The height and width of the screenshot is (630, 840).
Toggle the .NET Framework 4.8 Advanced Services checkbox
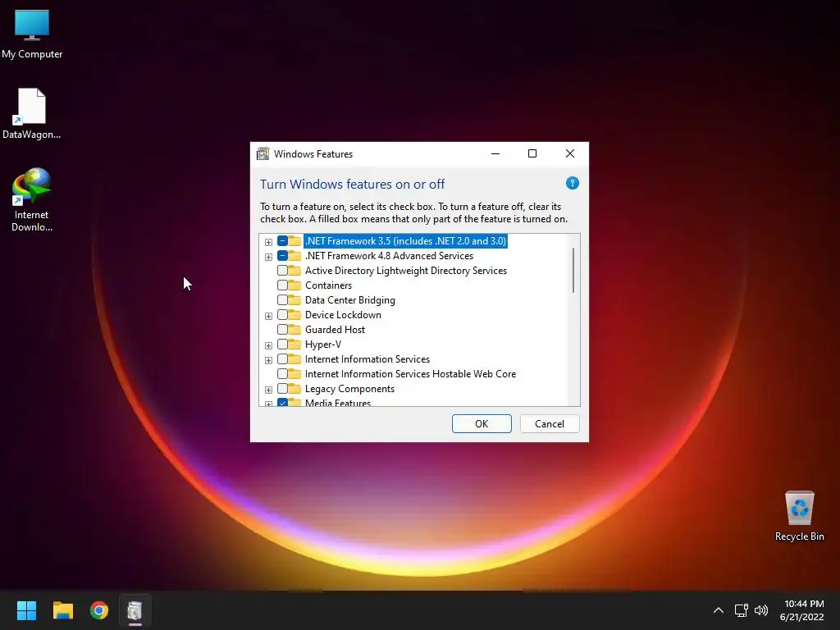(x=282, y=256)
